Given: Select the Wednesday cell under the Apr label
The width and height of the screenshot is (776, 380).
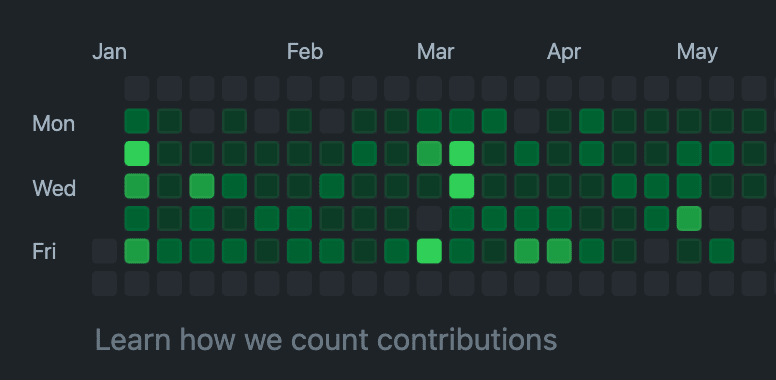Looking at the screenshot, I should point(559,186).
